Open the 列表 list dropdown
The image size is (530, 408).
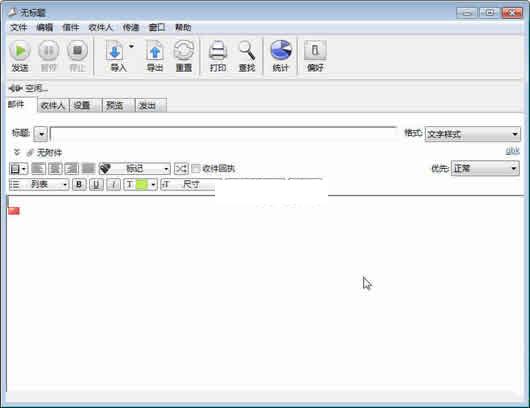(x=39, y=185)
